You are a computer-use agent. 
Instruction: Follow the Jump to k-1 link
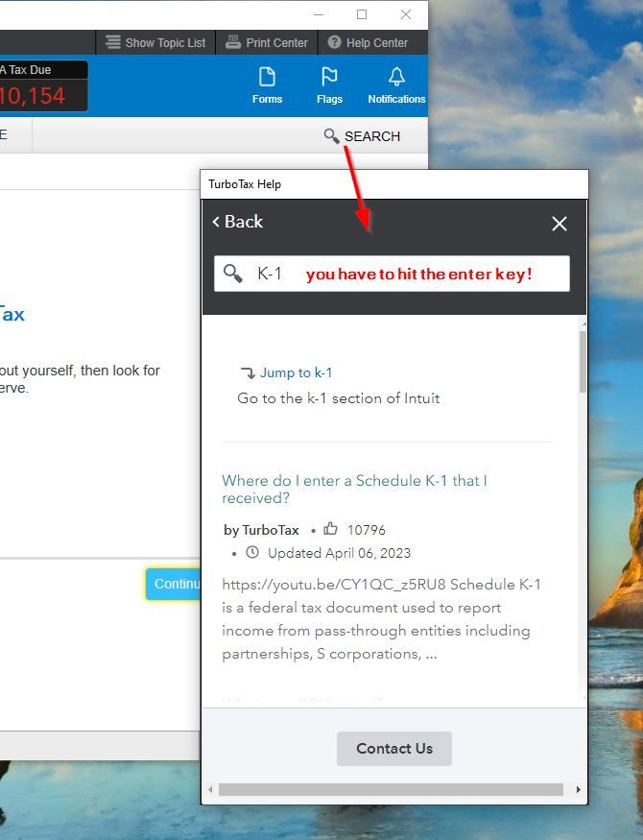(x=296, y=372)
